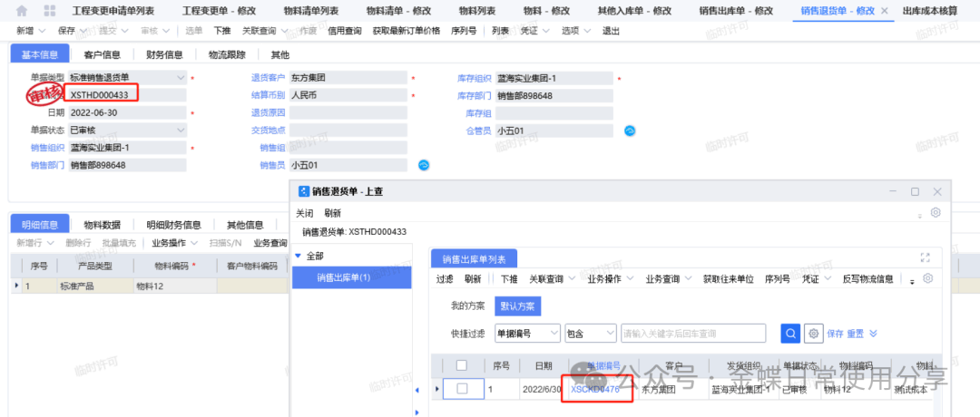Switch to the 物流跟踪 tab
This screenshot has width=980, height=417.
point(227,54)
